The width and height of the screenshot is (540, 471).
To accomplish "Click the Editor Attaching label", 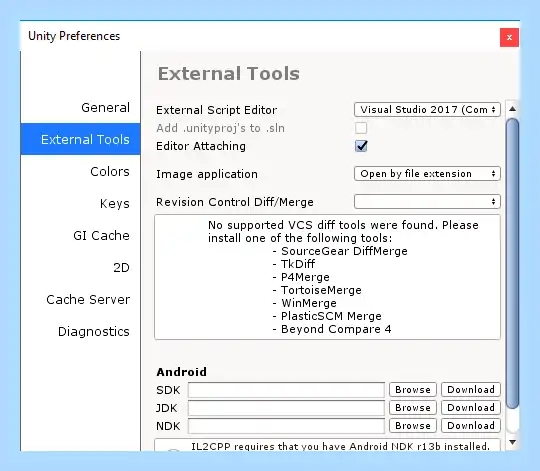I will tap(201, 146).
